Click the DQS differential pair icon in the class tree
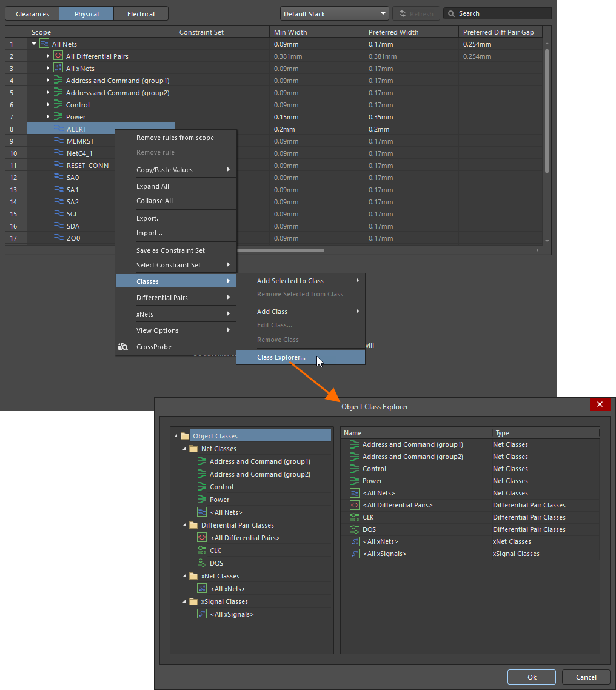 pyautogui.click(x=202, y=563)
